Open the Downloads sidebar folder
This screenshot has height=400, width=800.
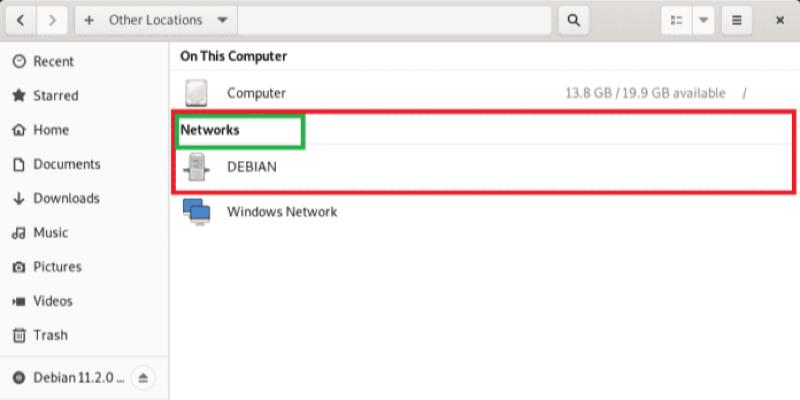(66, 198)
